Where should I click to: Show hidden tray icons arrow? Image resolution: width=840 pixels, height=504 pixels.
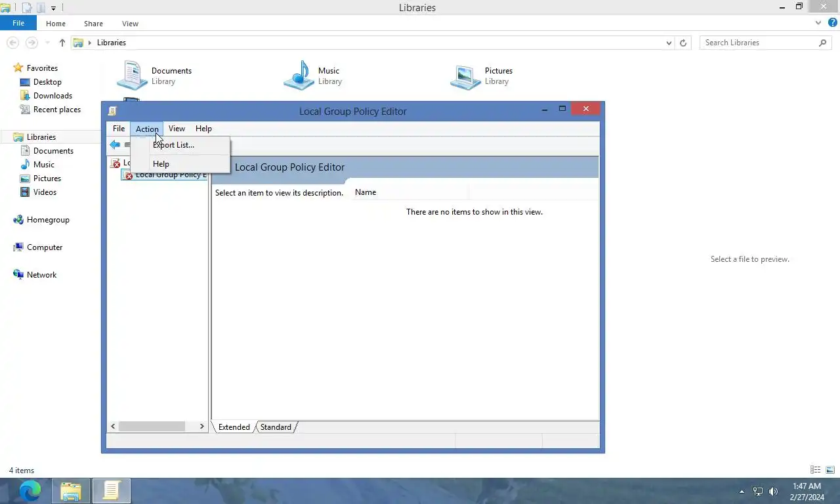tap(742, 491)
